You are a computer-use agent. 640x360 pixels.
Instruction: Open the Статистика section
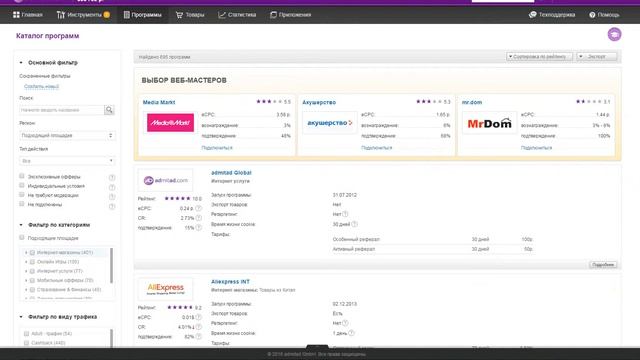click(237, 15)
